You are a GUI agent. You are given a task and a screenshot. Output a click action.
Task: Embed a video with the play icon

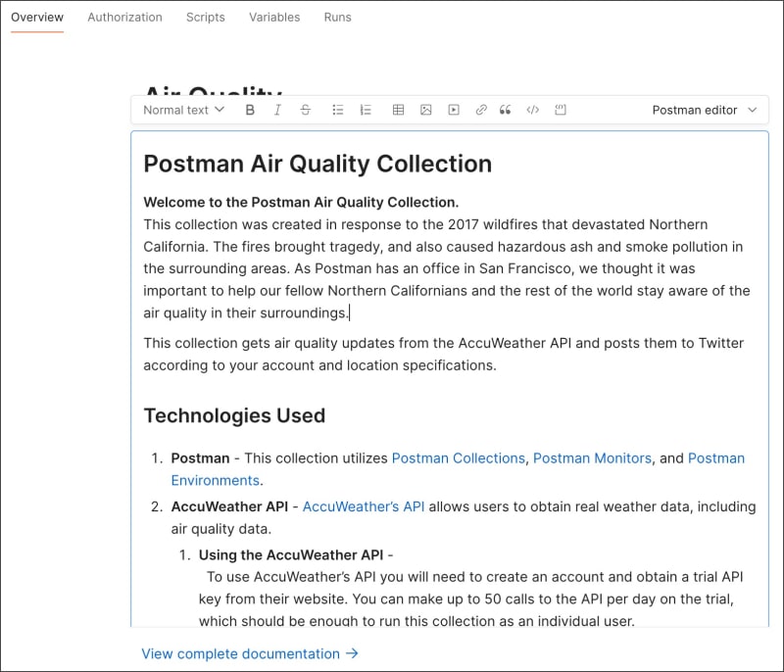454,110
